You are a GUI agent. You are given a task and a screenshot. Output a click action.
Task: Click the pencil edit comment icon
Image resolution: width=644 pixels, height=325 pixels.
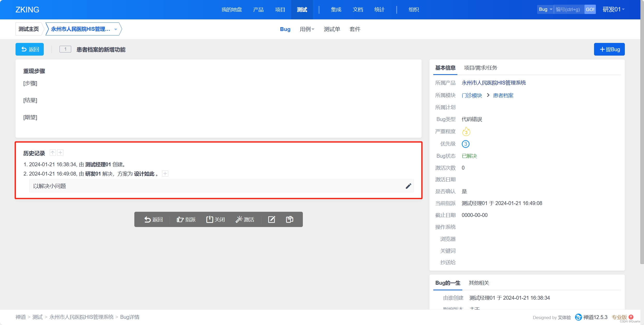(408, 186)
